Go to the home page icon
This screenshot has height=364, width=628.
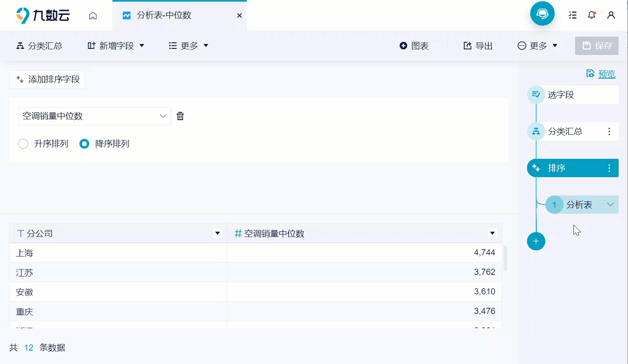point(93,15)
